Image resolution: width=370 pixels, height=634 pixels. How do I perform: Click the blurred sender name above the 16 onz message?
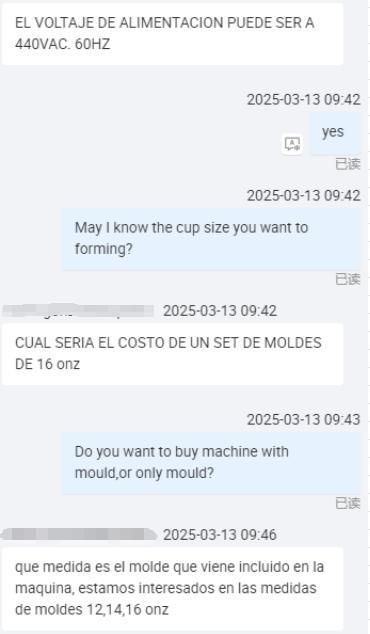pos(78,311)
